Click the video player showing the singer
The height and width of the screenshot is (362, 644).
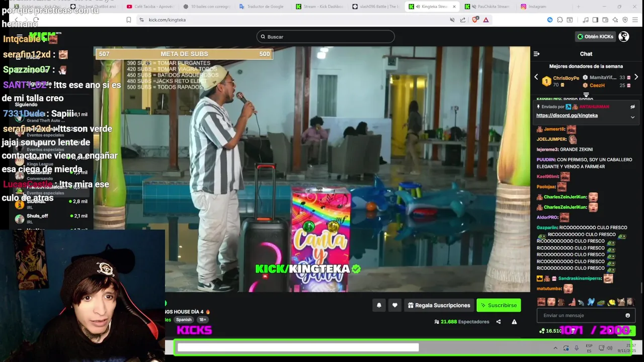click(x=312, y=169)
